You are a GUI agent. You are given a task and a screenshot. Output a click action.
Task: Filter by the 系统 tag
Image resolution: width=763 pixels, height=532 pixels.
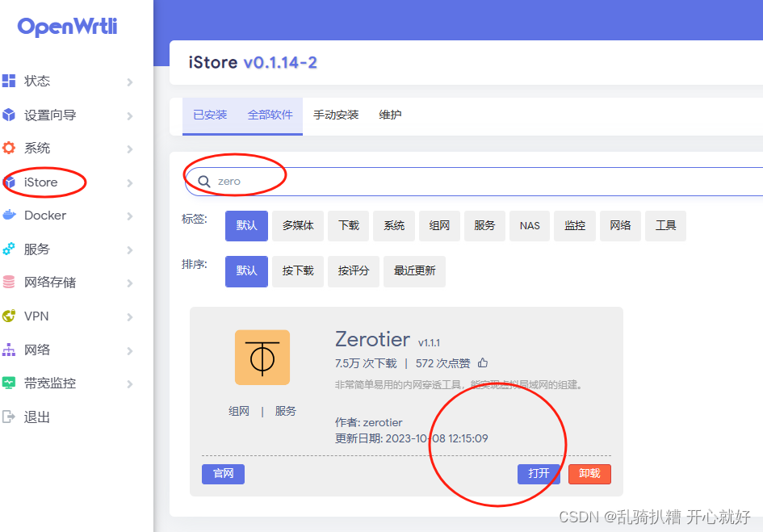tap(394, 225)
